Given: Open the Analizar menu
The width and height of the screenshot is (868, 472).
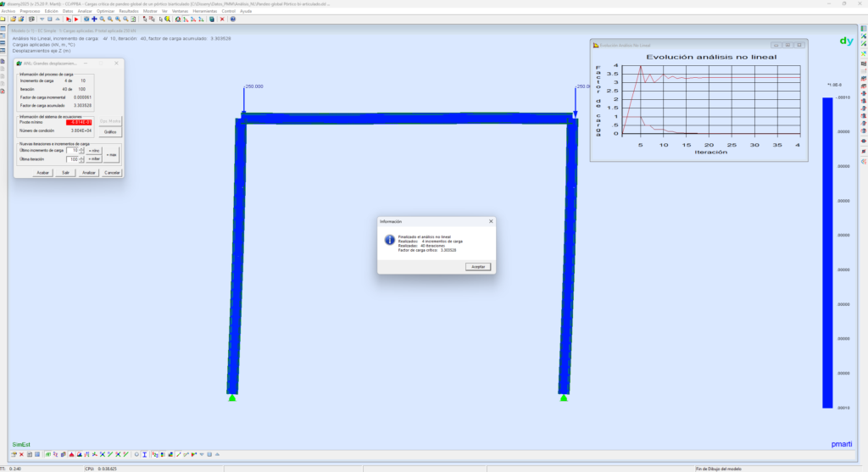Looking at the screenshot, I should coord(85,11).
